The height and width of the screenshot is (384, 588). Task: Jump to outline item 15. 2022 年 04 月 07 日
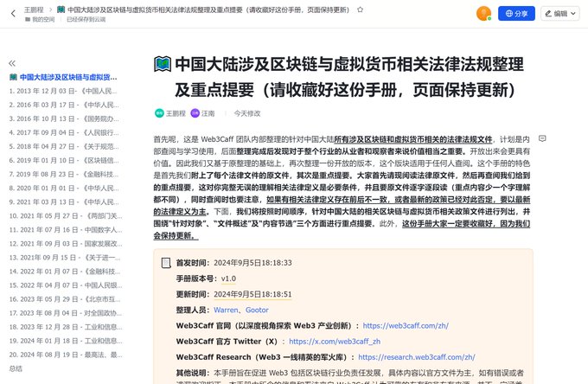point(66,285)
